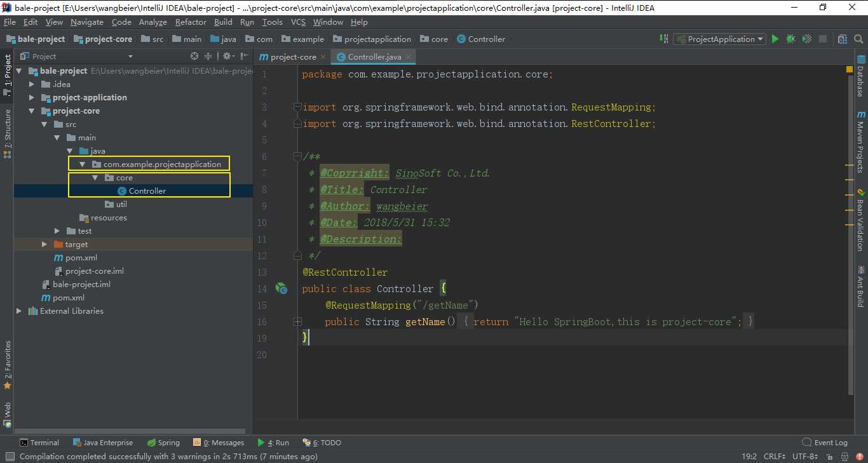Open the Favorites tool window
This screenshot has width=868, height=463.
tap(8, 365)
